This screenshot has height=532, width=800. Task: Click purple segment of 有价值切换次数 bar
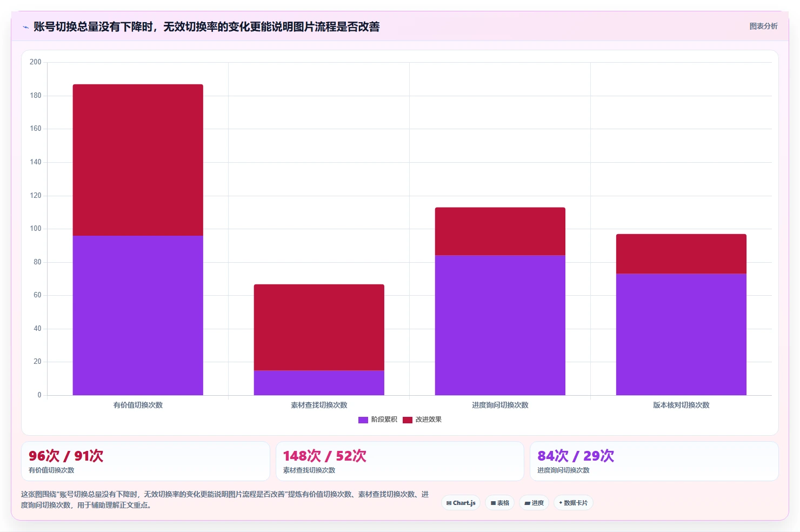coord(138,315)
